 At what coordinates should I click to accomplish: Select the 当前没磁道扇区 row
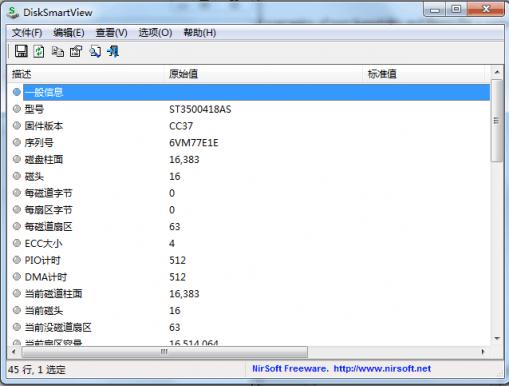[249, 327]
